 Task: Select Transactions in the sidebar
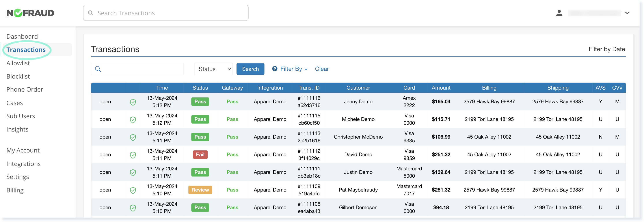26,50
